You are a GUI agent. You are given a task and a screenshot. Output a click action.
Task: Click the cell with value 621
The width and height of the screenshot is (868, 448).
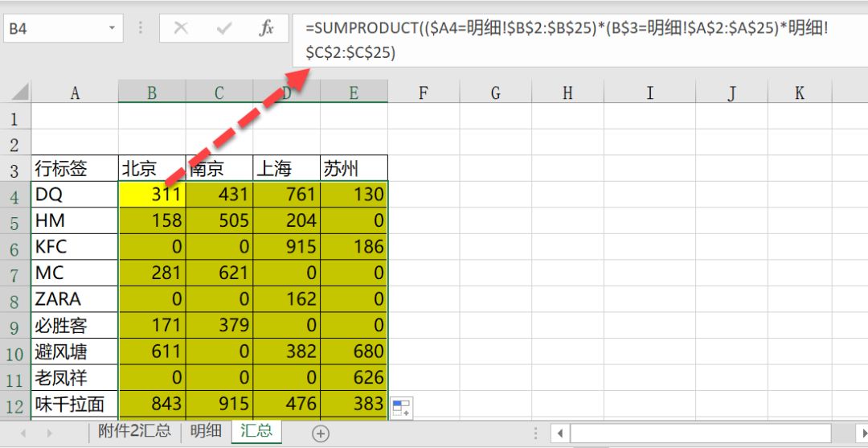pos(219,273)
